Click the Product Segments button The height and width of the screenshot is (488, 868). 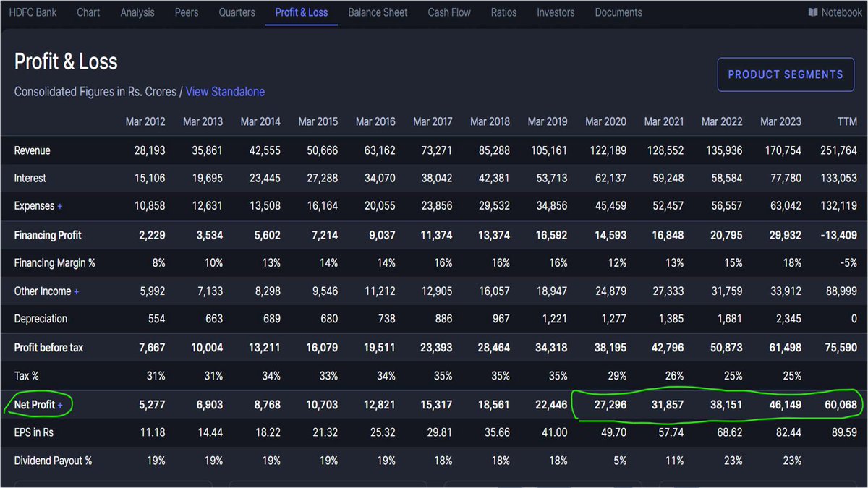coord(786,74)
